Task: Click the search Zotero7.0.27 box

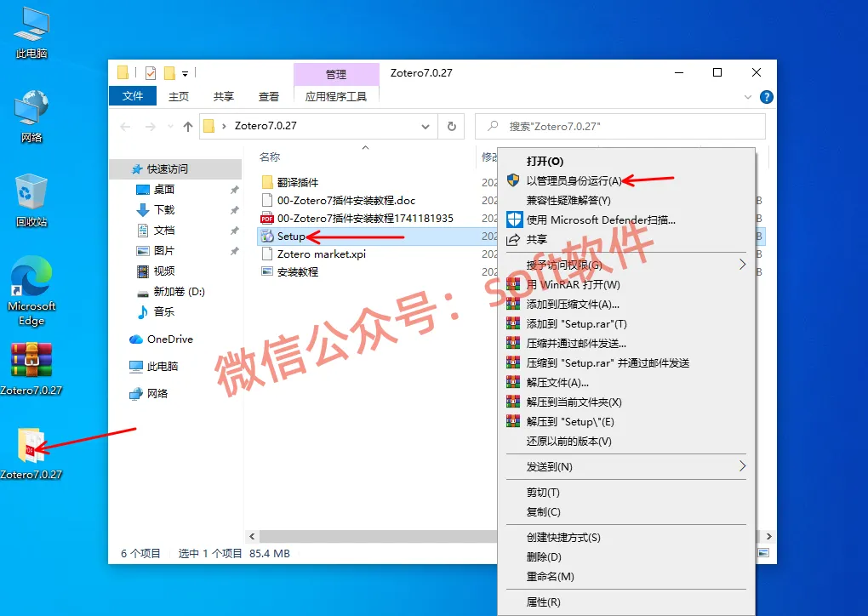Action: (x=620, y=126)
